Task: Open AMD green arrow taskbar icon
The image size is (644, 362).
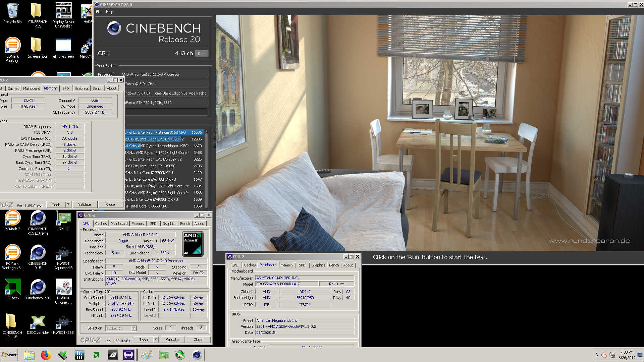Action: [96, 355]
